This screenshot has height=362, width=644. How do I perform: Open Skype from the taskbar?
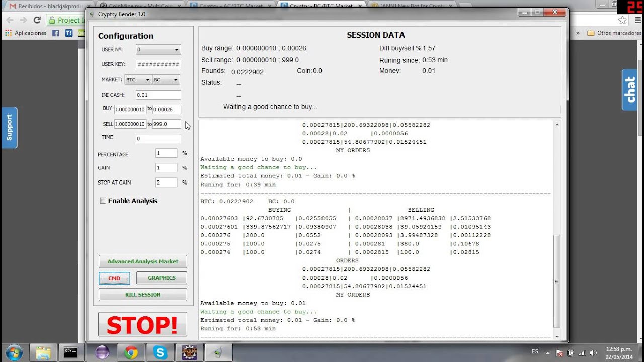pos(160,352)
